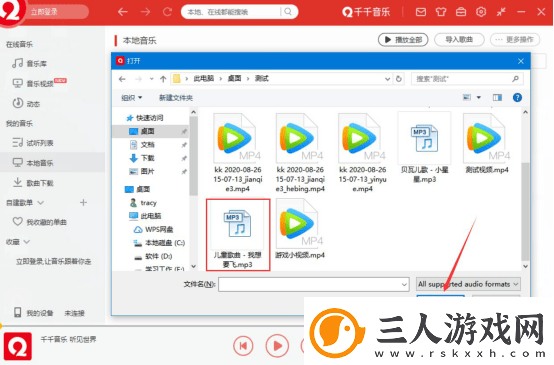Expand the 收藏 section chevron
This screenshot has width=554, height=365.
(x=27, y=242)
